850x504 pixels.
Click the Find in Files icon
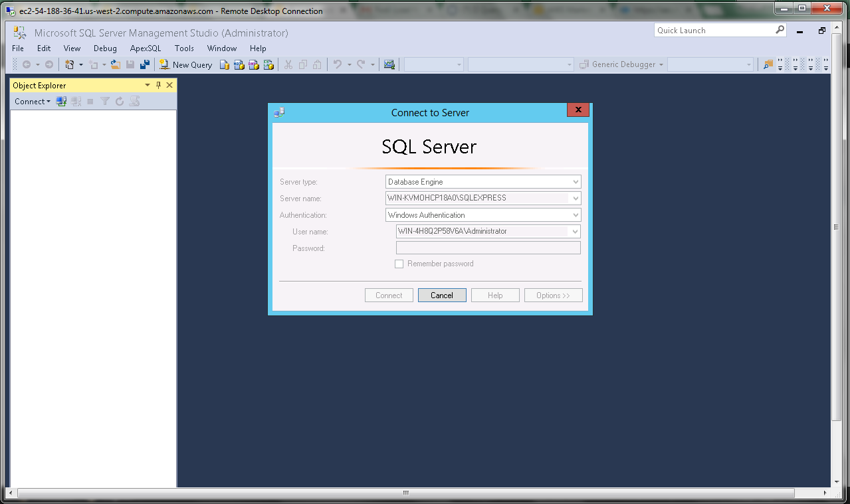pyautogui.click(x=768, y=64)
